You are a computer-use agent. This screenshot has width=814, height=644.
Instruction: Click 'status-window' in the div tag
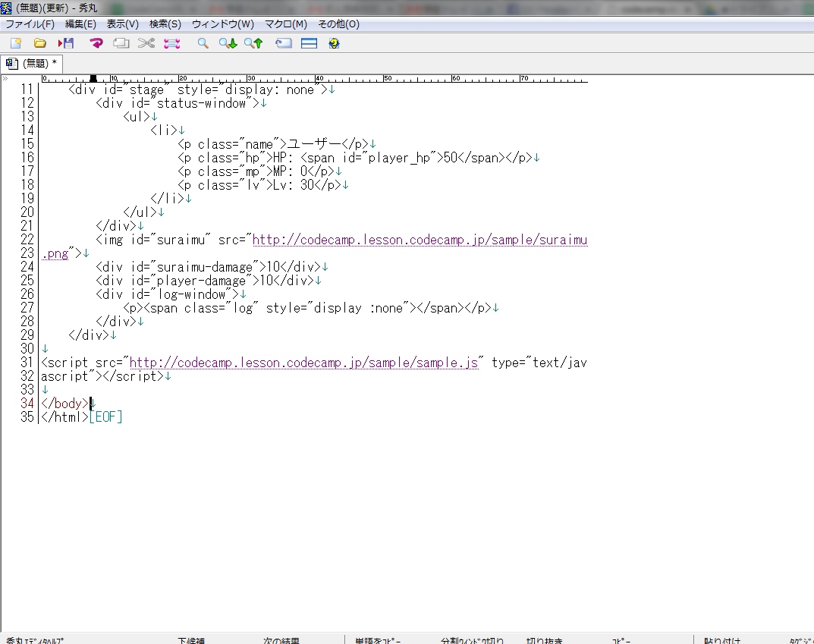[x=202, y=103]
